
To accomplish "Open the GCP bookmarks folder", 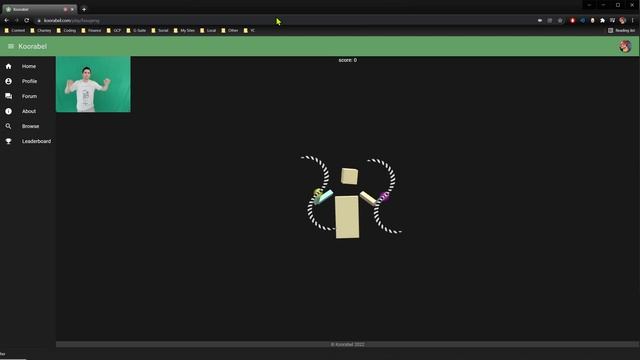I will pos(114,31).
